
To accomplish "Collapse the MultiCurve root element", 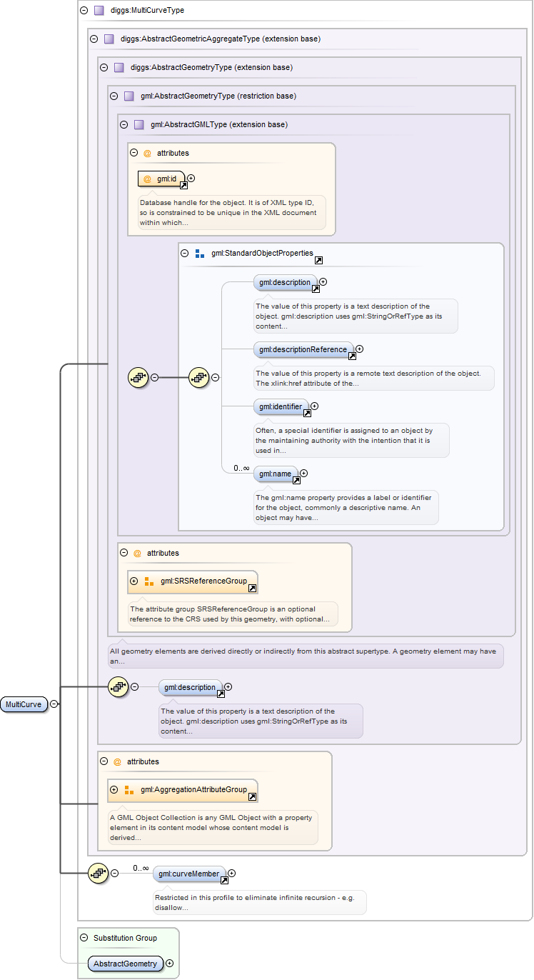I will (54, 704).
